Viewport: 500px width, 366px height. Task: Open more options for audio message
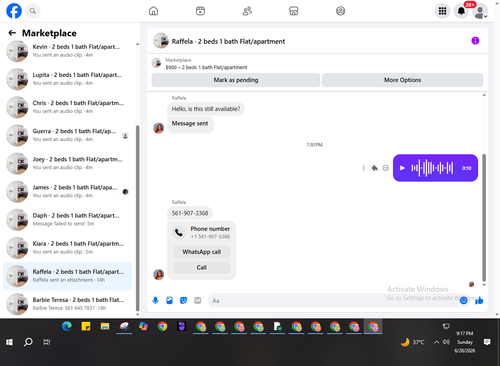363,168
